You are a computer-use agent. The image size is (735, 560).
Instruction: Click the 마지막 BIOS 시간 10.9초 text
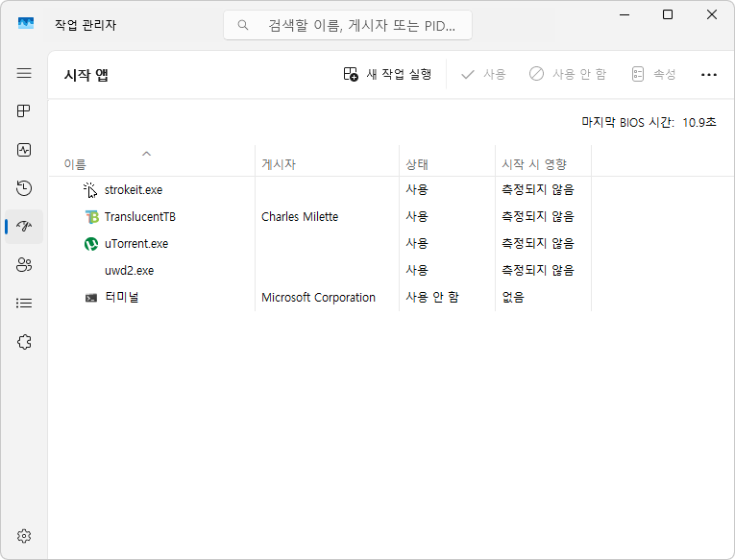(649, 122)
